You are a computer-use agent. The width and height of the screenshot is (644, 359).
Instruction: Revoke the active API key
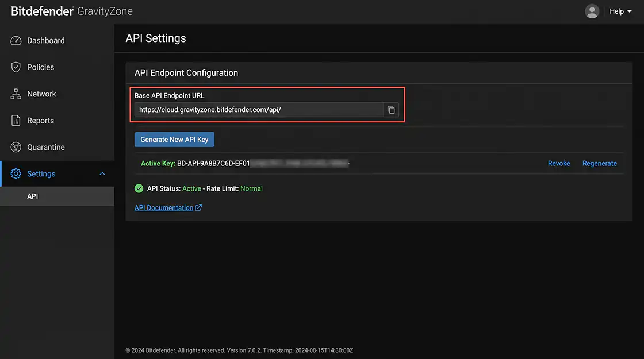coord(558,163)
